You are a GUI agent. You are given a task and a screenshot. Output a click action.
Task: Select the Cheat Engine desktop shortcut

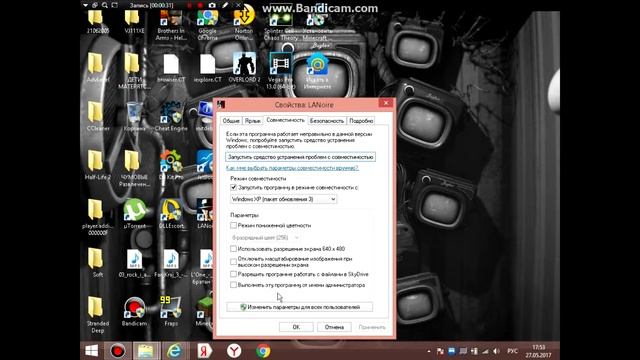click(171, 116)
